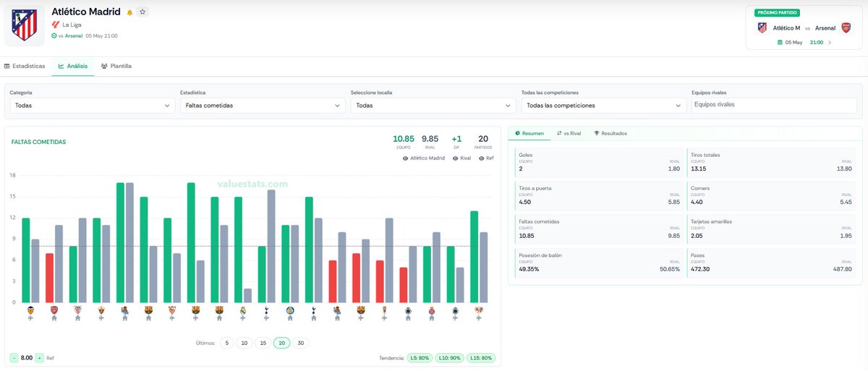
Task: Click the clock icon before vs Arsenal
Action: click(54, 35)
